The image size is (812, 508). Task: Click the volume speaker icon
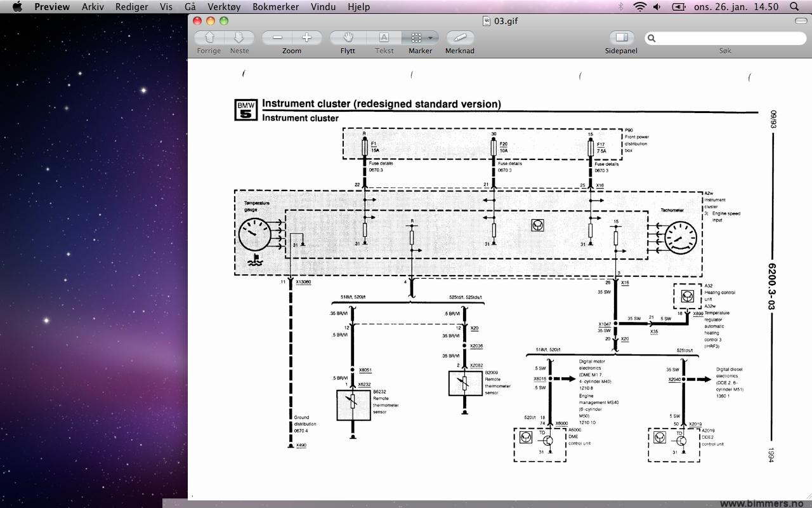[657, 7]
